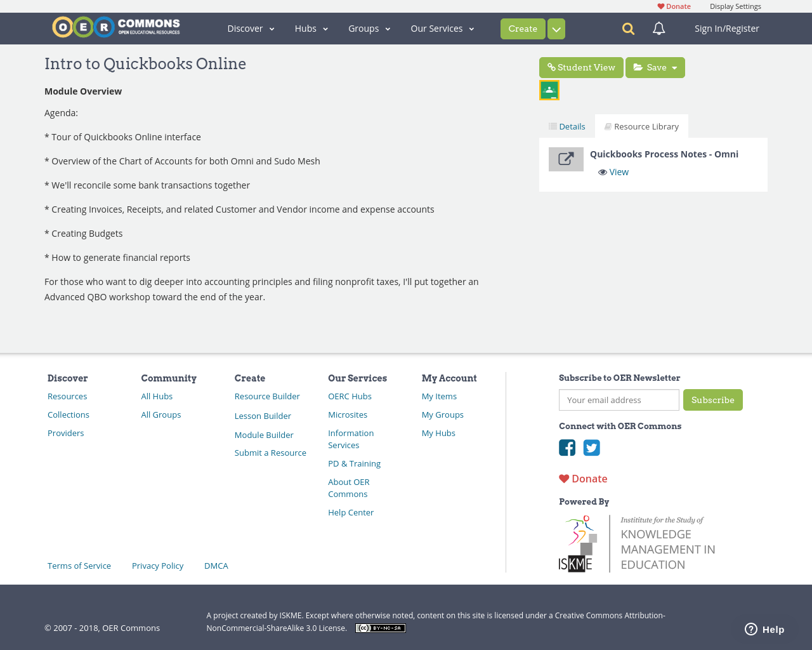This screenshot has width=812, height=650.
Task: Click the OER Commons logo
Action: point(115,26)
